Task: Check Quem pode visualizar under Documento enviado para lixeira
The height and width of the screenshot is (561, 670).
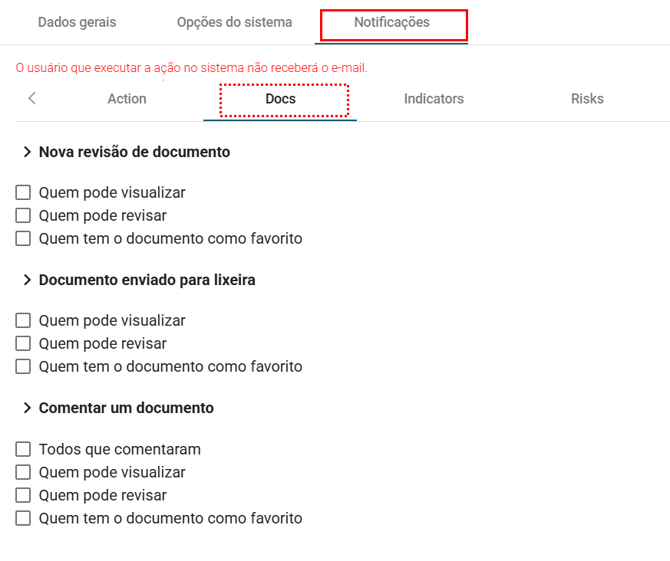Action: [x=23, y=321]
